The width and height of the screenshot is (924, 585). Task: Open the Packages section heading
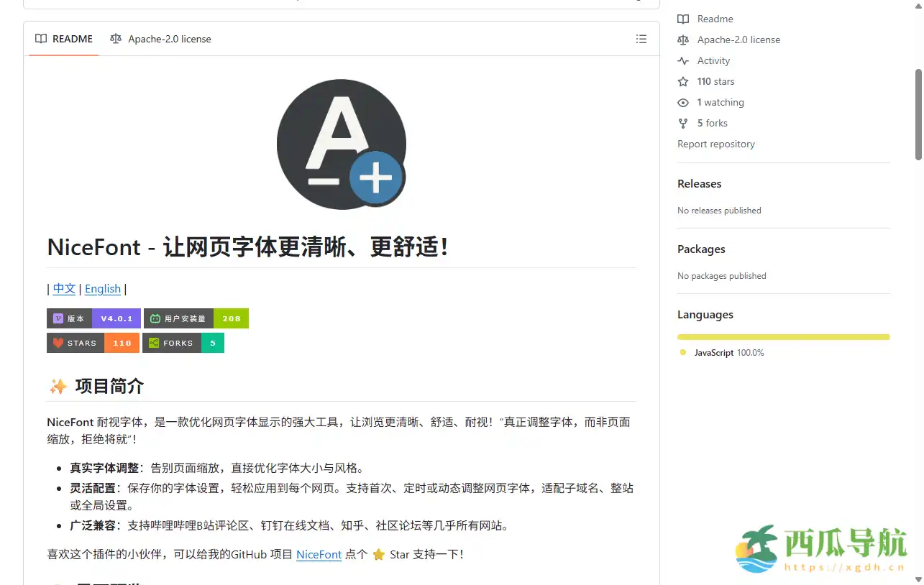(x=701, y=249)
